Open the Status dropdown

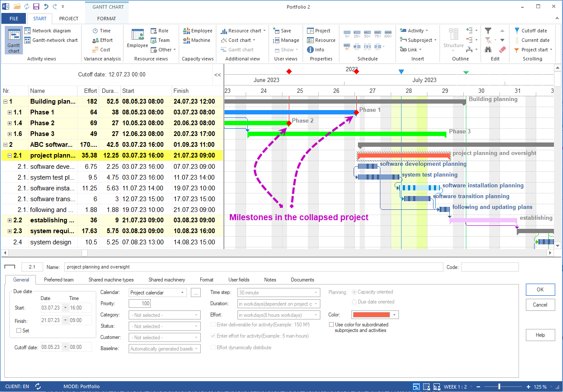[197, 326]
